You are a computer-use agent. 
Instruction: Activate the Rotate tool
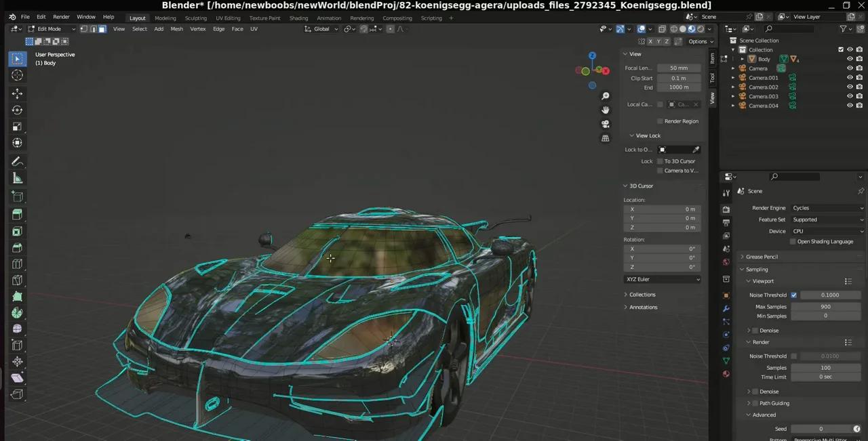(17, 109)
